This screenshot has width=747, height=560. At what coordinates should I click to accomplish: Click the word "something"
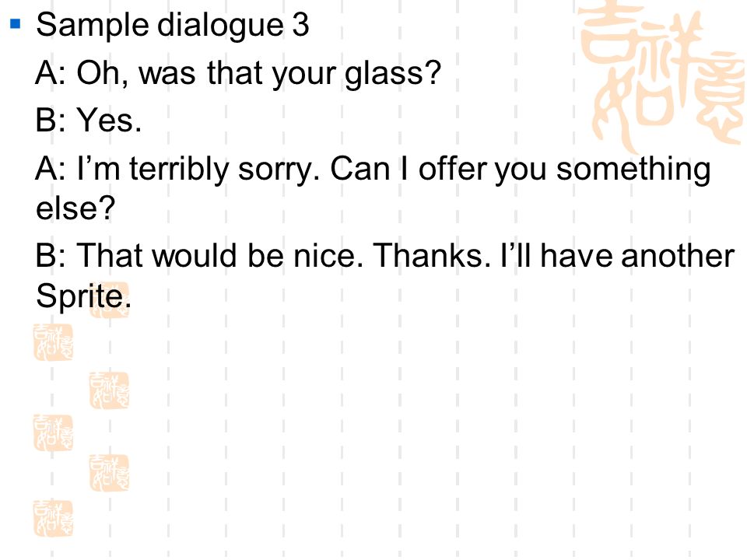(633, 170)
